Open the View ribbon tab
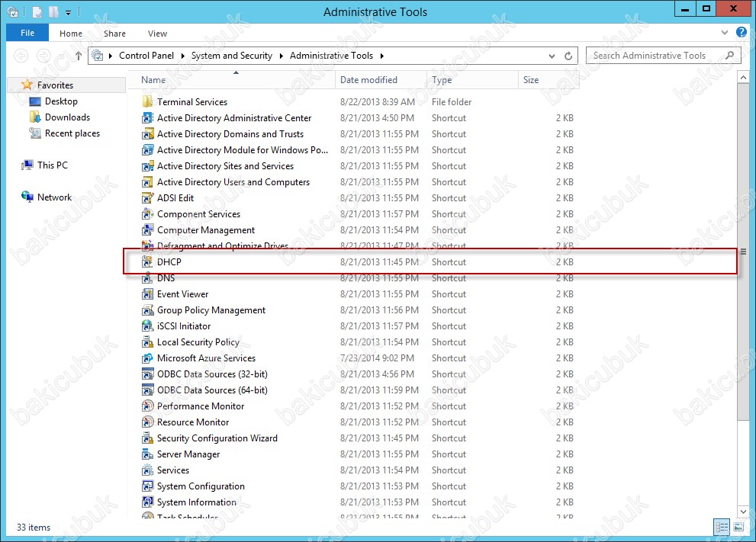This screenshot has width=756, height=542. point(158,34)
